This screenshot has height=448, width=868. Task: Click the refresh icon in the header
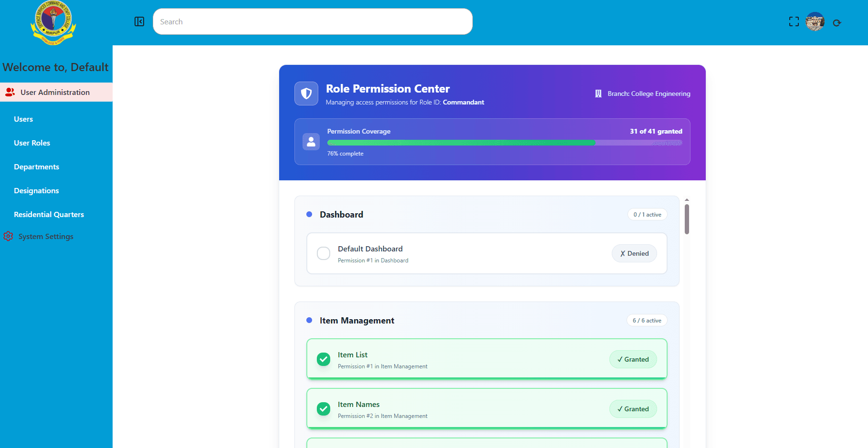point(837,22)
